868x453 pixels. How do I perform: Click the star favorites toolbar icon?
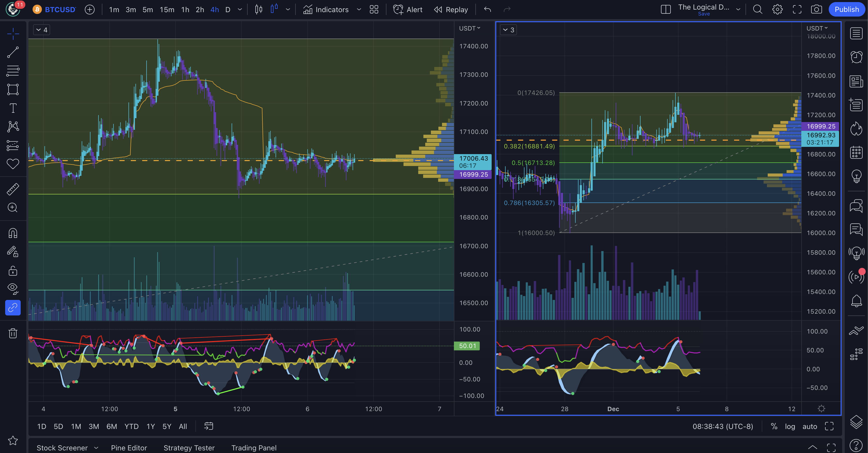click(13, 440)
